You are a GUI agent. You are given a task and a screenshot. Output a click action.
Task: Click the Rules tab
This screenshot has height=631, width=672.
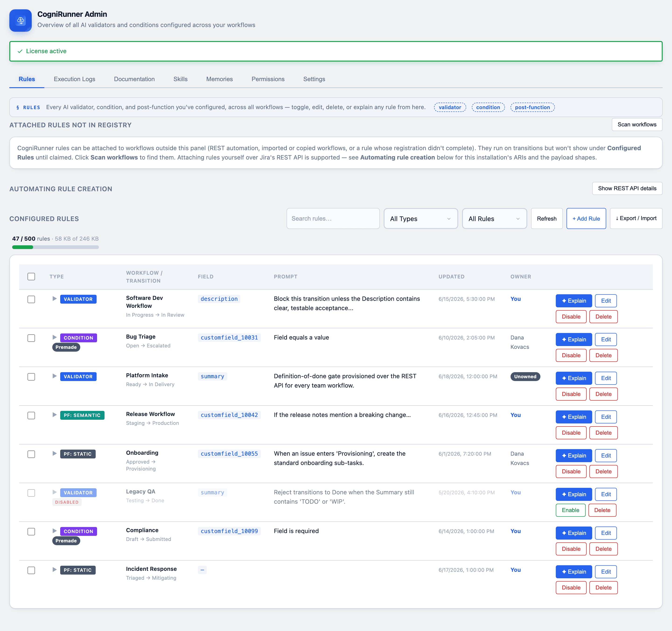click(27, 79)
